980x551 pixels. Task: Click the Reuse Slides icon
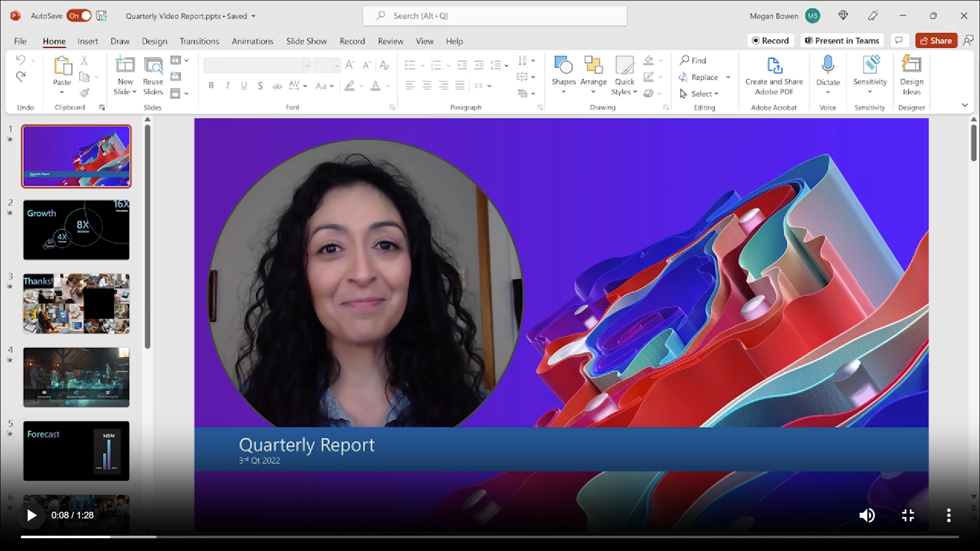153,66
